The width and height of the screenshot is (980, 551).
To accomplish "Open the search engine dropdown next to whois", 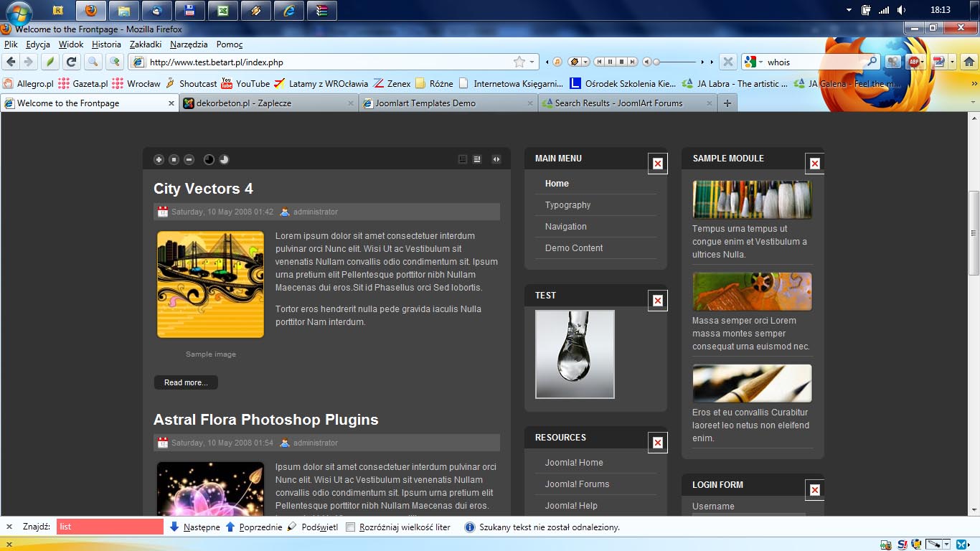I will pos(760,62).
